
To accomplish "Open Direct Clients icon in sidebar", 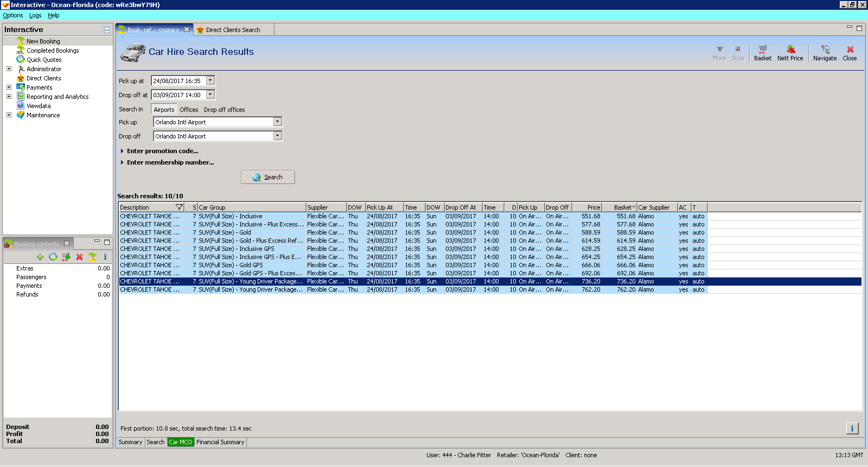I will [21, 78].
